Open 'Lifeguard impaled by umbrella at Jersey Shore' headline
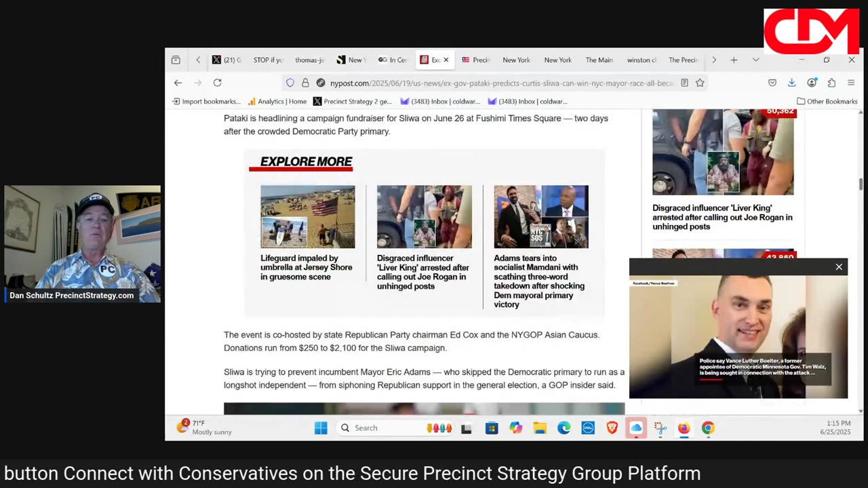 tap(307, 268)
